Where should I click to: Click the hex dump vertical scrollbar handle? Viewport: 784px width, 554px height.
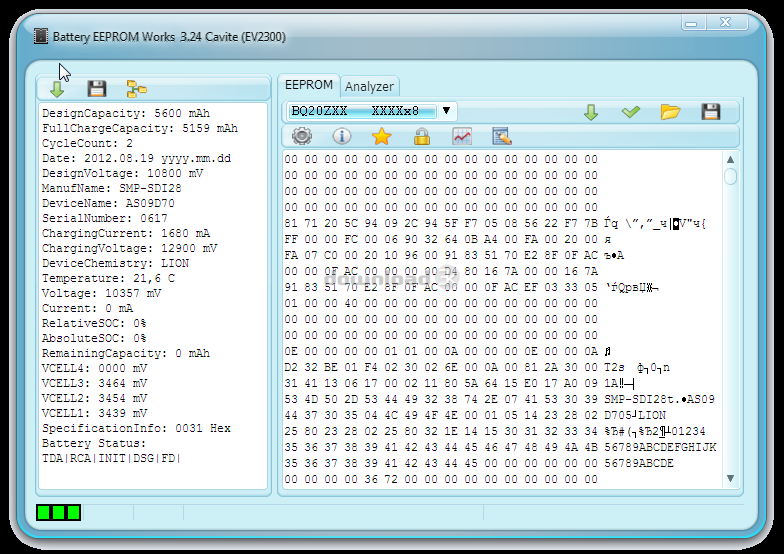(731, 177)
